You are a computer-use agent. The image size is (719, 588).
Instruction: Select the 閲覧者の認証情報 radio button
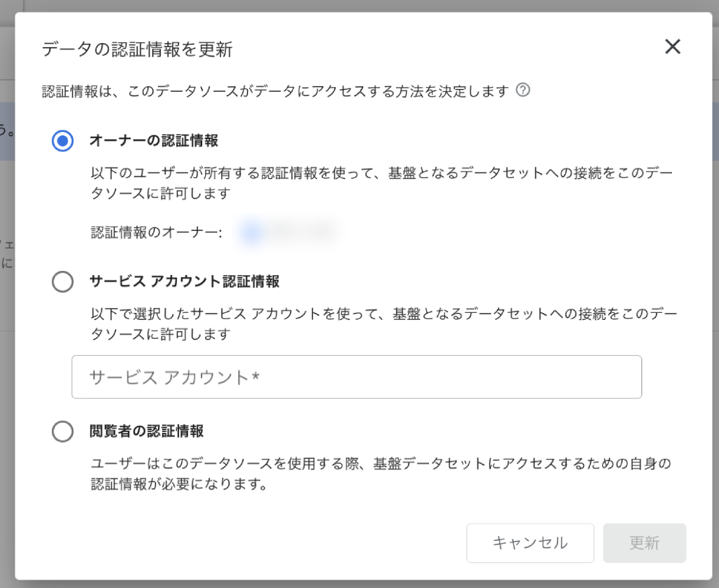pos(62,432)
